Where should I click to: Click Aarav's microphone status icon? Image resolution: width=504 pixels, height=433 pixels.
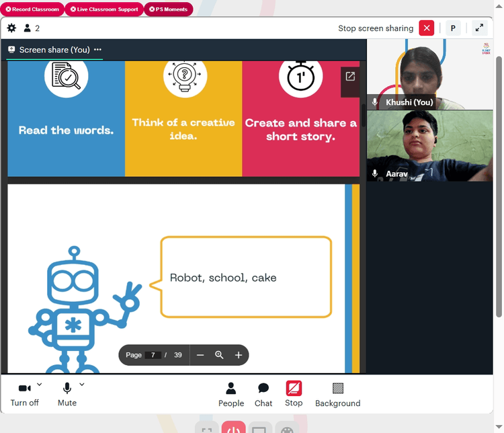[x=375, y=173]
